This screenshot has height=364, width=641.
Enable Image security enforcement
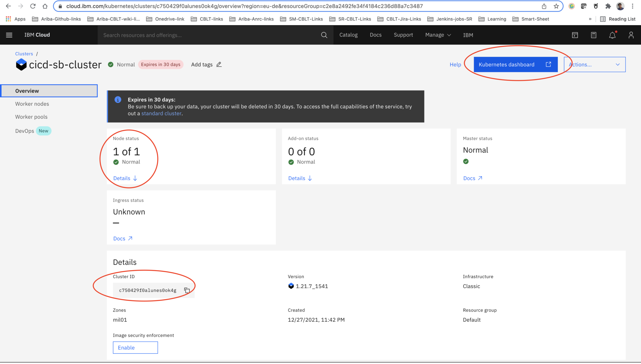(x=135, y=347)
